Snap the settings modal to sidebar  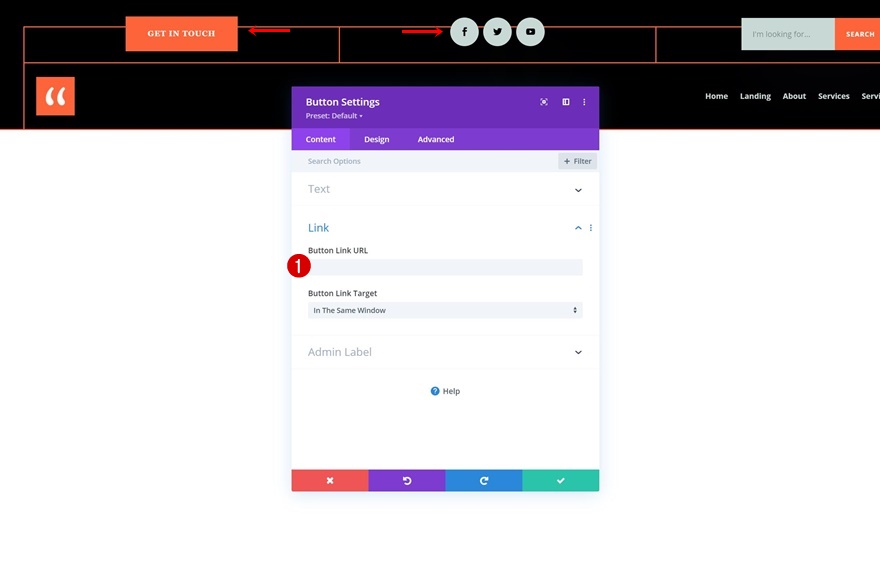(566, 102)
